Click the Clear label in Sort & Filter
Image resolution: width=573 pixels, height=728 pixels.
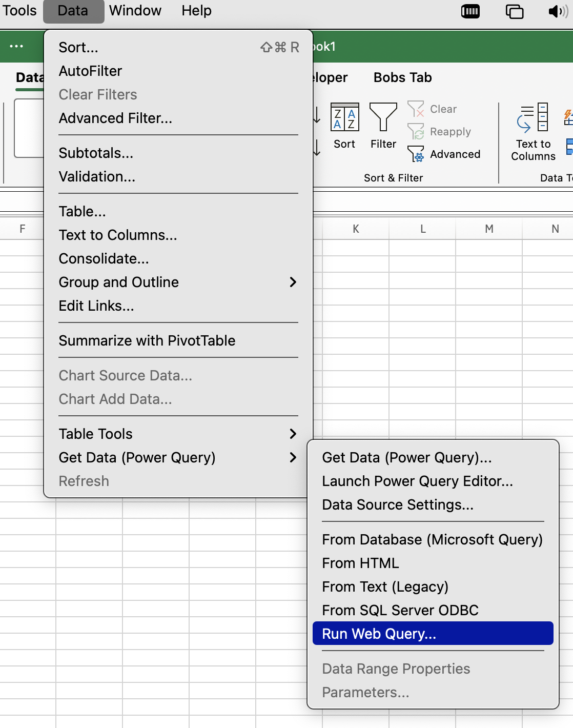[x=443, y=109]
